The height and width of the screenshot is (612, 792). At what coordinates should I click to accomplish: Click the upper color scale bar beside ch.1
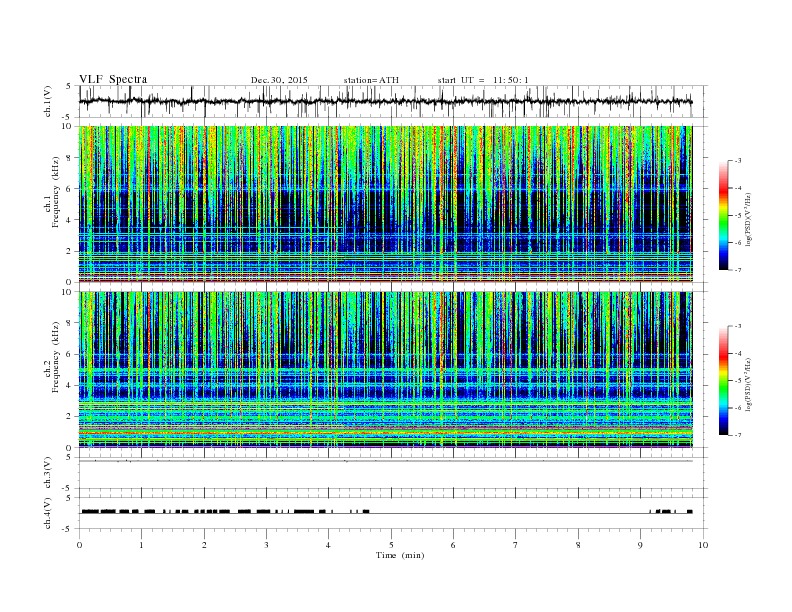click(723, 216)
